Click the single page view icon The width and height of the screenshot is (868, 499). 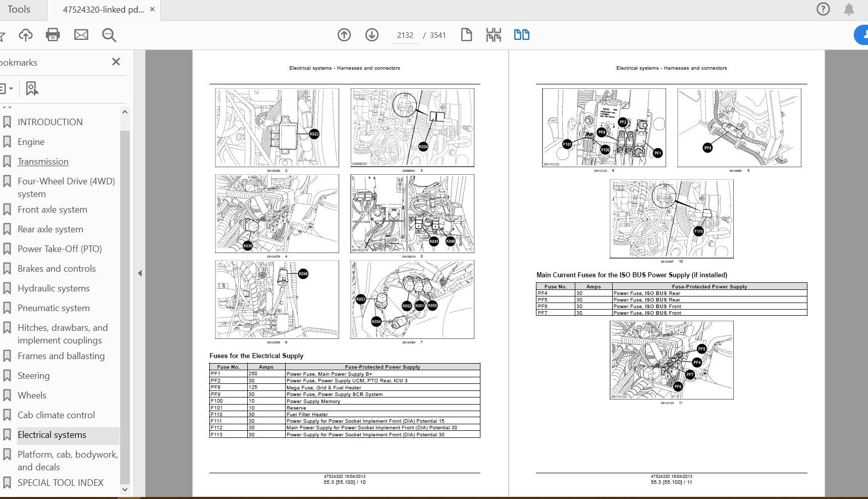tap(466, 35)
